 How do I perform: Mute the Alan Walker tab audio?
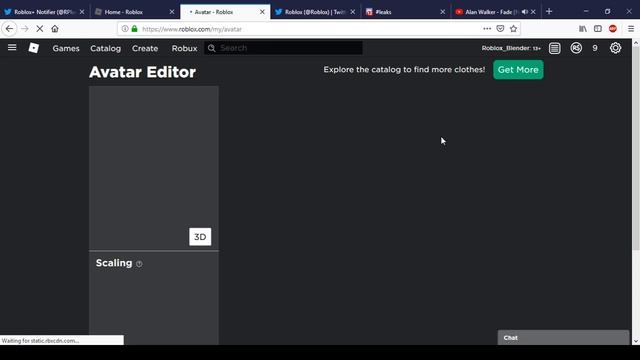click(524, 12)
